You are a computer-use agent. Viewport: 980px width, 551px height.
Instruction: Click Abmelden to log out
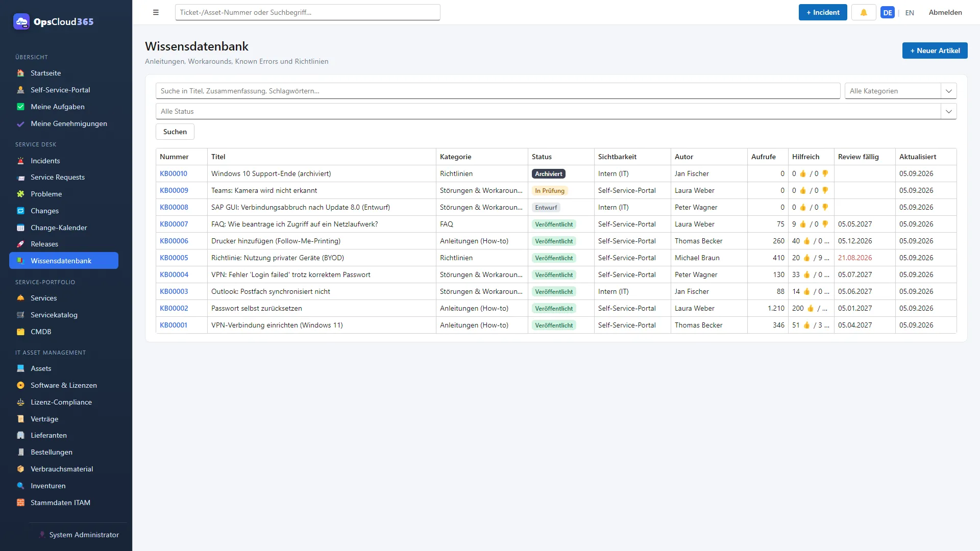(945, 12)
